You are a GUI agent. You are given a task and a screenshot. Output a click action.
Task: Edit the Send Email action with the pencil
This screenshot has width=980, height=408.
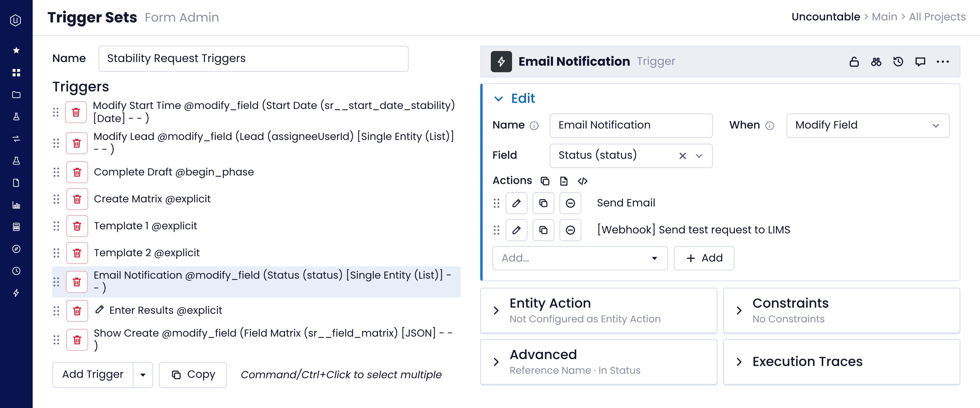click(516, 203)
